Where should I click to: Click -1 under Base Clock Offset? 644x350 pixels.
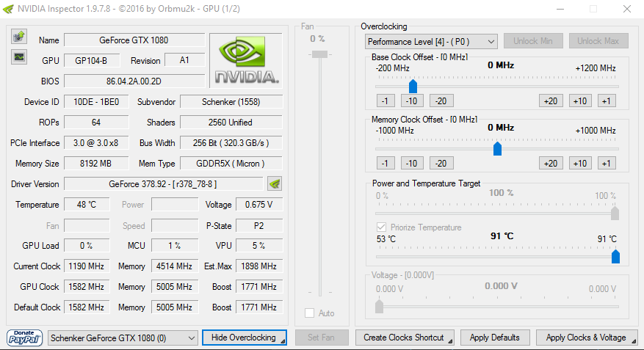[x=386, y=101]
